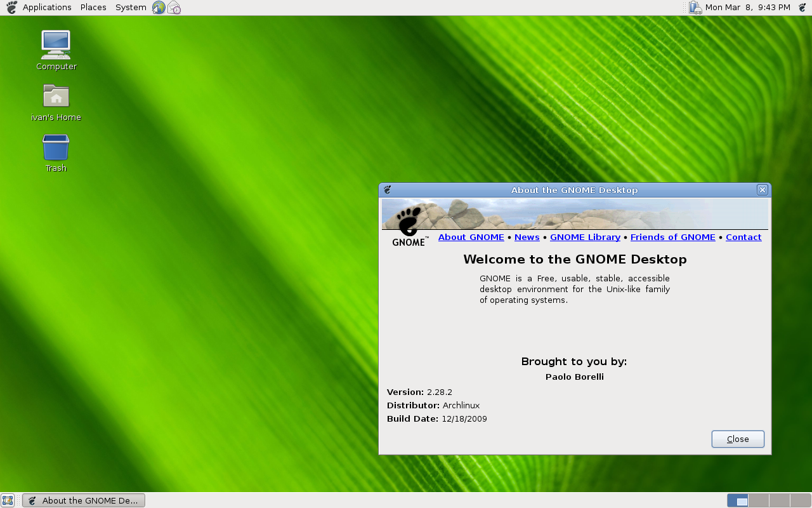The width and height of the screenshot is (812, 508).
Task: Open the Computer desktop icon
Action: click(56, 46)
